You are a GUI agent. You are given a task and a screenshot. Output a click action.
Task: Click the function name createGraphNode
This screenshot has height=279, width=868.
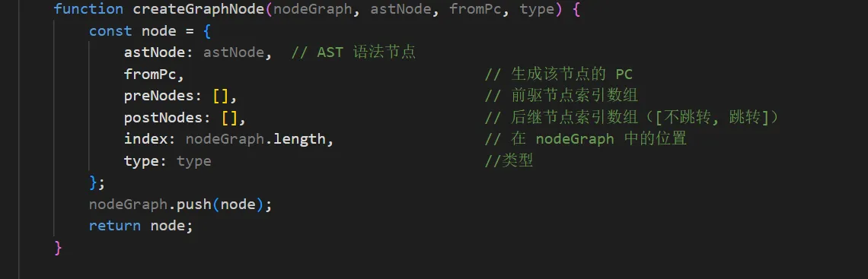click(199, 9)
